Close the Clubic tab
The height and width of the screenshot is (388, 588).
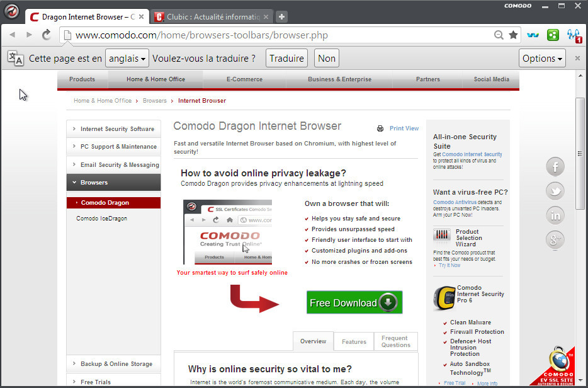(x=266, y=16)
